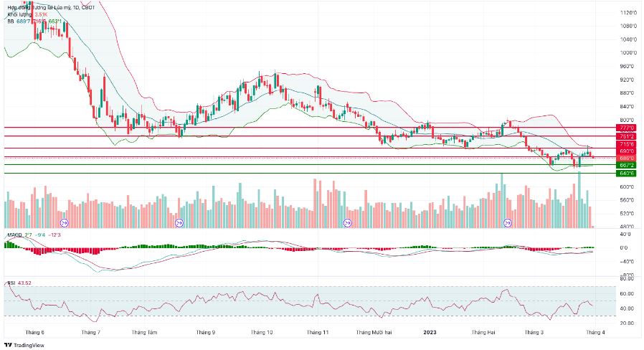The height and width of the screenshot is (350, 644).
Task: Click the 60.00 RSI scale value
Action: point(626,294)
